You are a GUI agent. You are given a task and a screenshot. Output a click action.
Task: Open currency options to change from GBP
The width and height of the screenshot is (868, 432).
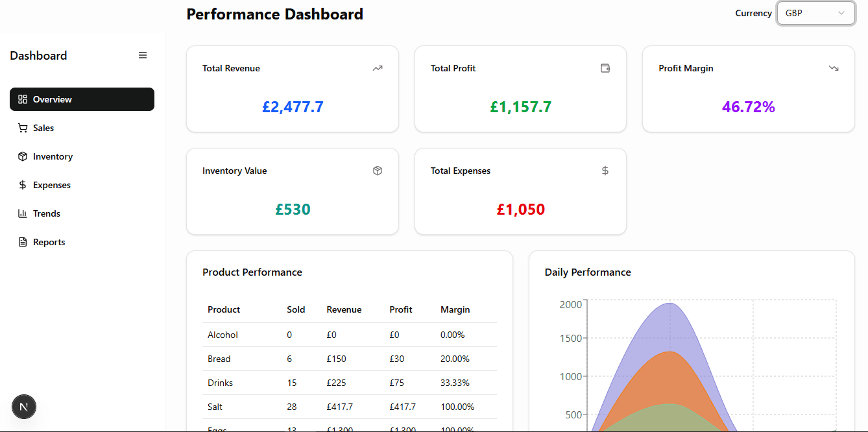tap(815, 13)
